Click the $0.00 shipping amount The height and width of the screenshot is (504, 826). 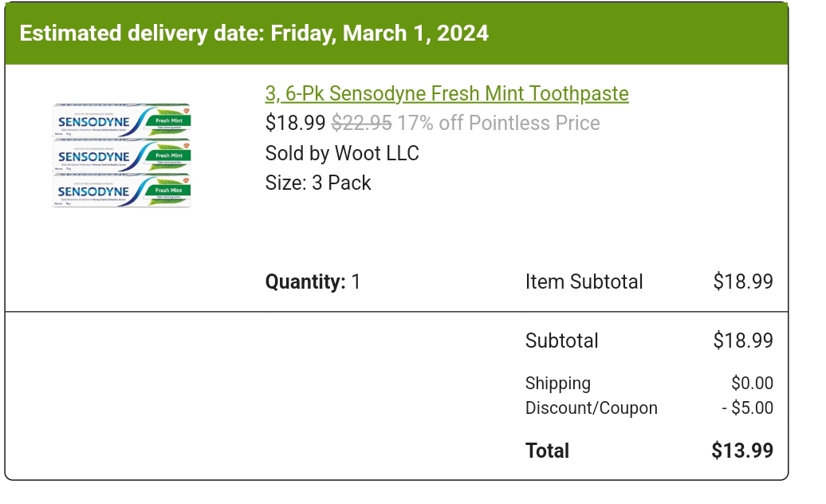click(752, 384)
